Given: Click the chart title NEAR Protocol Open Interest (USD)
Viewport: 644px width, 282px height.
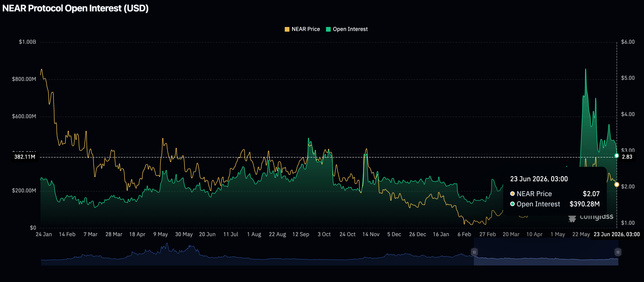Looking at the screenshot, I should pos(75,8).
